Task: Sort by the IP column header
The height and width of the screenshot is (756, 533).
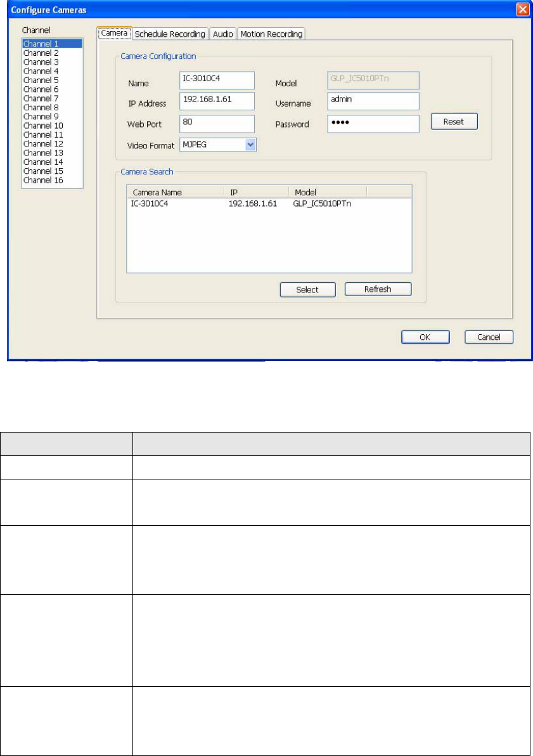Action: (257, 192)
